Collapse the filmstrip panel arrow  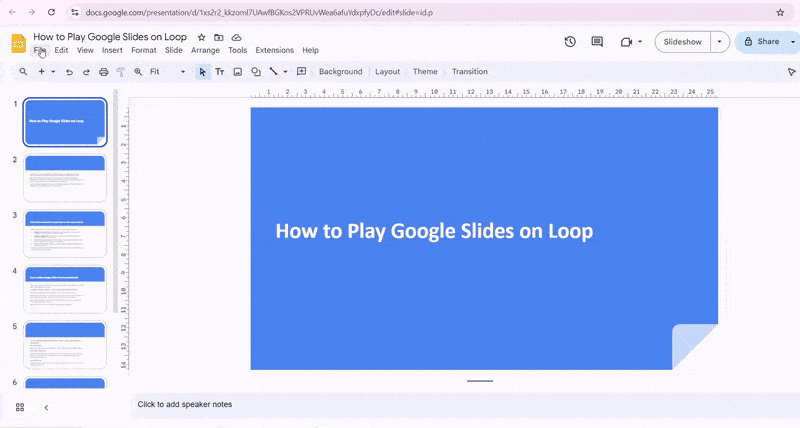(45, 407)
